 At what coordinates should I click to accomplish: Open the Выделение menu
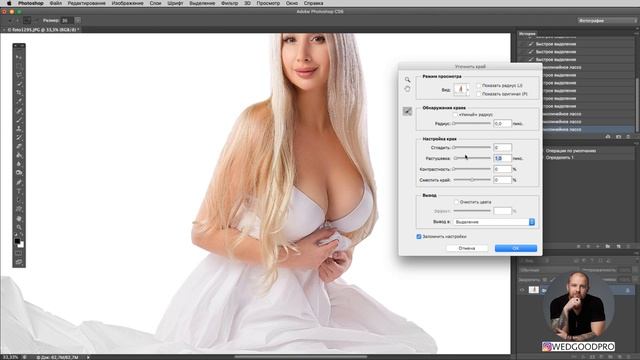[x=202, y=3]
